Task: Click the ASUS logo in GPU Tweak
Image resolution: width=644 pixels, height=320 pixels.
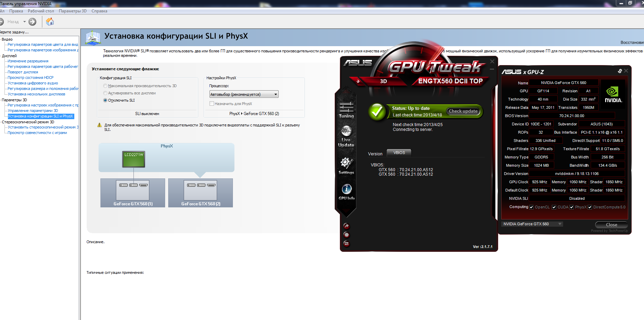Action: coord(358,63)
